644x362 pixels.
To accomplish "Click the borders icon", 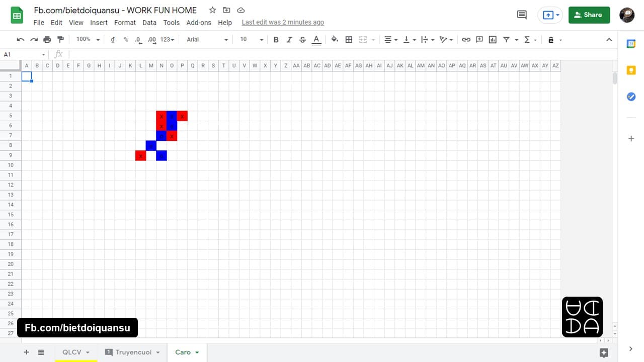I will tap(349, 40).
